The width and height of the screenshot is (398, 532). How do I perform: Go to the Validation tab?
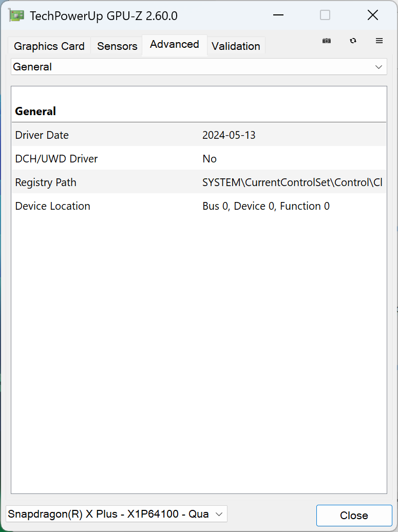tap(236, 46)
